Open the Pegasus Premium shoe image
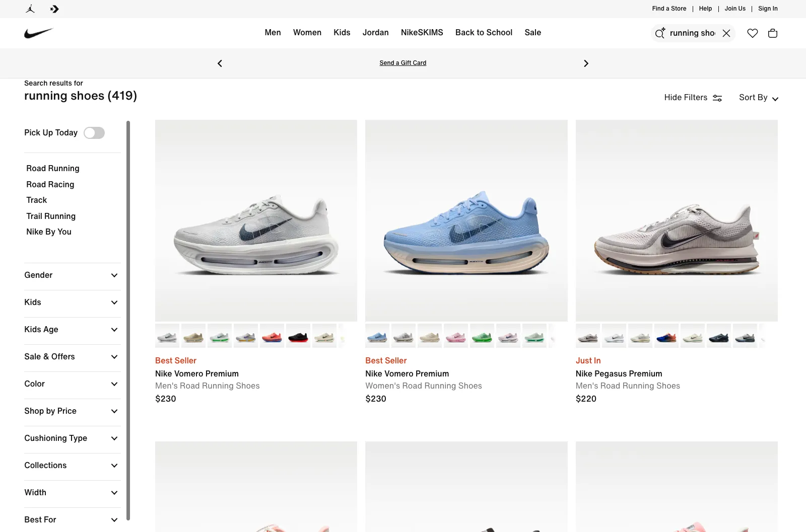806x532 pixels. [x=677, y=220]
